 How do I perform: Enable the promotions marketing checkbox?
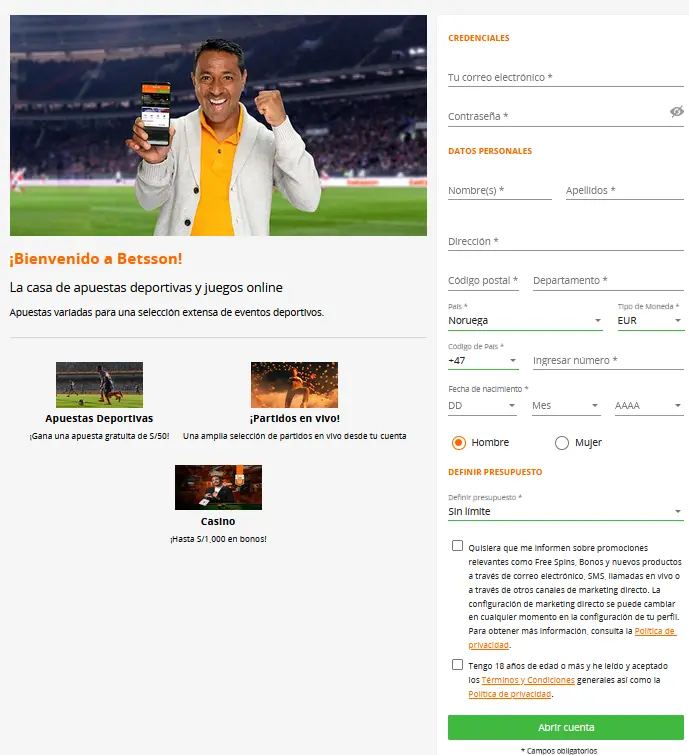pos(457,546)
